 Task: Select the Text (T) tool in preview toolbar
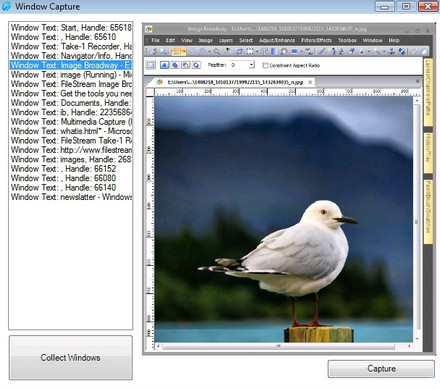point(264,51)
